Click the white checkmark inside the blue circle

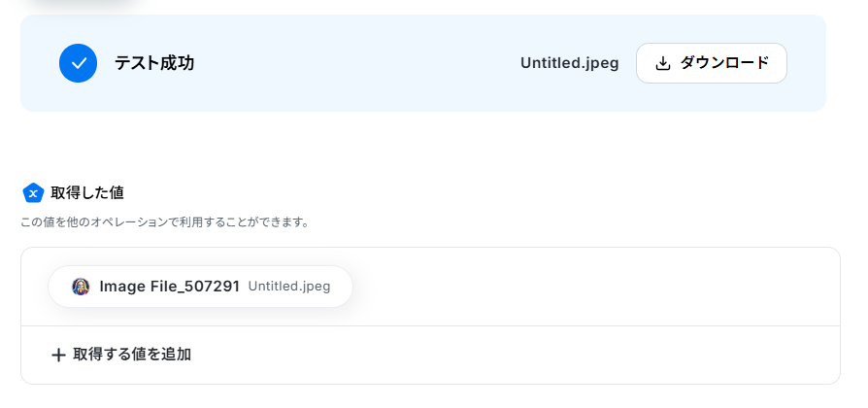[x=79, y=63]
